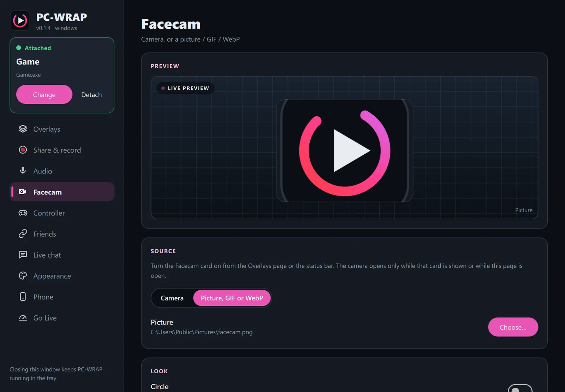Click the Controller gamepad icon
The width and height of the screenshot is (565, 392).
pos(23,213)
